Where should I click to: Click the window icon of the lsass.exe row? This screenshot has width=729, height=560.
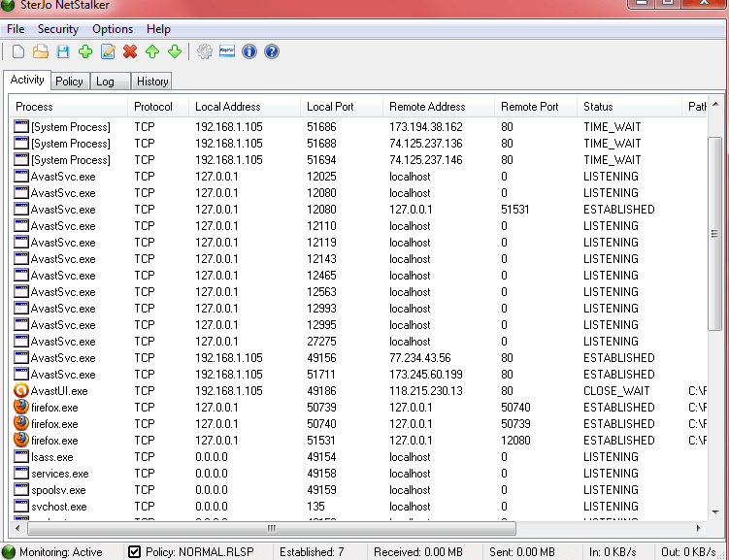tap(21, 457)
